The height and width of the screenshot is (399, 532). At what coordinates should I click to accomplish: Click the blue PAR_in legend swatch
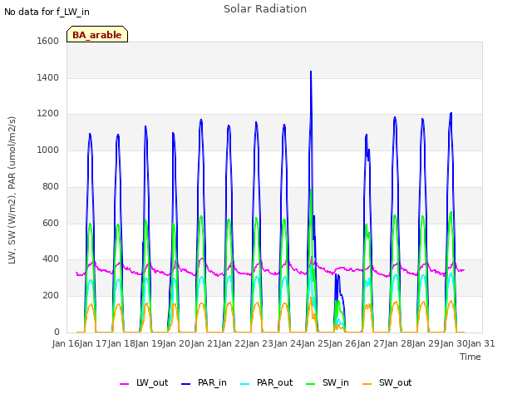click(186, 384)
